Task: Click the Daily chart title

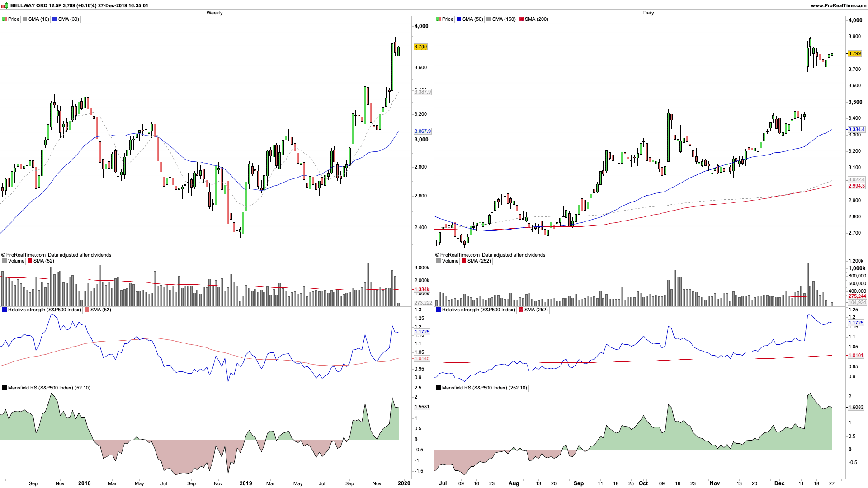Action: pyautogui.click(x=648, y=13)
